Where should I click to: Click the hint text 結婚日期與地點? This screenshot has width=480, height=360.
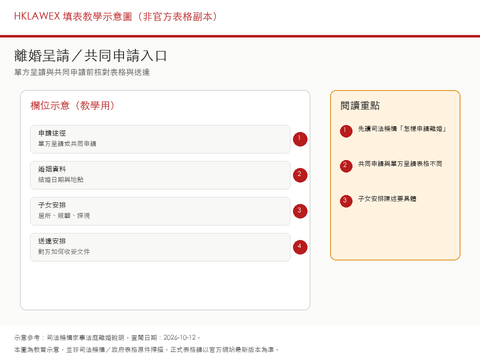point(61,180)
